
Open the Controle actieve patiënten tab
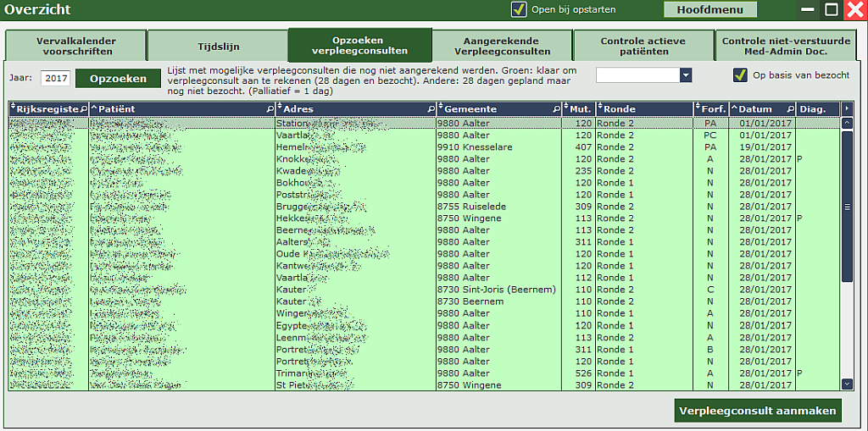pyautogui.click(x=644, y=47)
